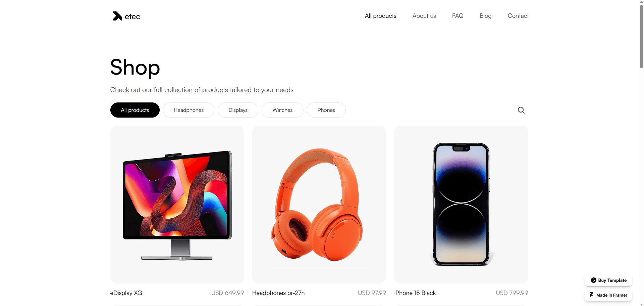Select the Headphones category filter

[x=189, y=110]
